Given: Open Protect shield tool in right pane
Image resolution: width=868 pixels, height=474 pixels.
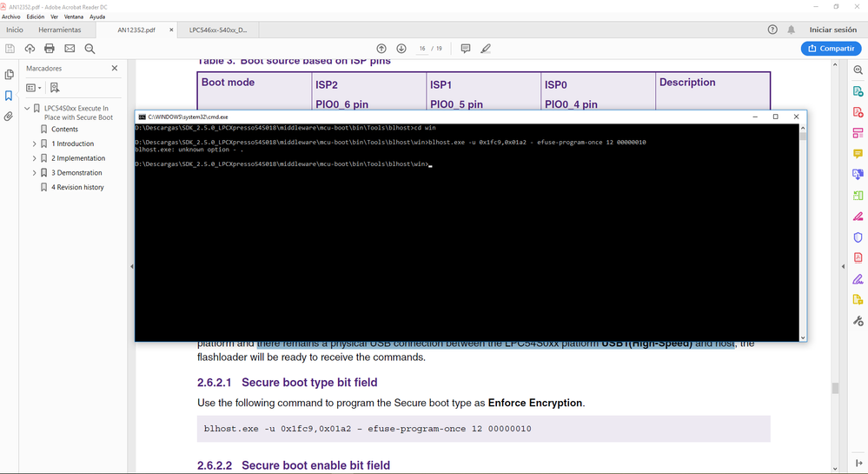Looking at the screenshot, I should pos(858,237).
